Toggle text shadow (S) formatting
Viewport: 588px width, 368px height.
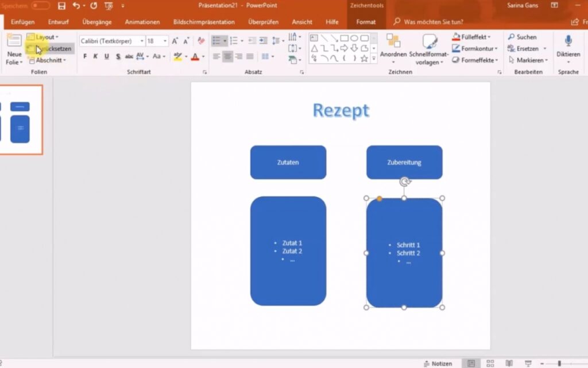click(x=118, y=56)
